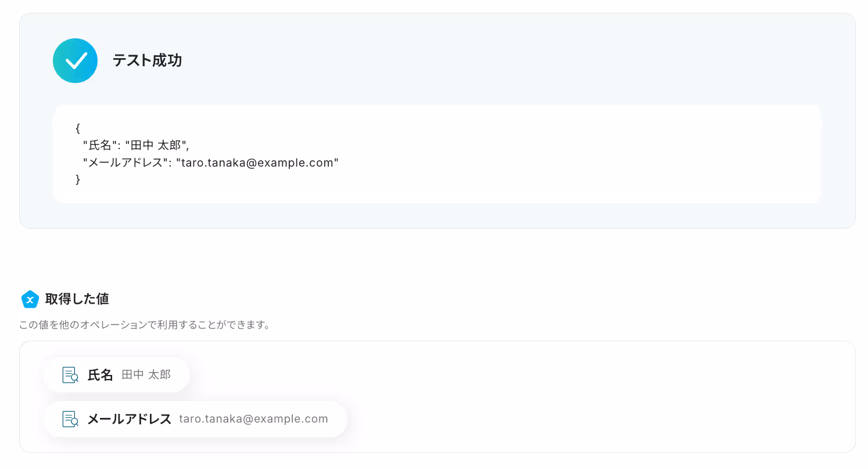Click the 取得した値 section title

[77, 300]
